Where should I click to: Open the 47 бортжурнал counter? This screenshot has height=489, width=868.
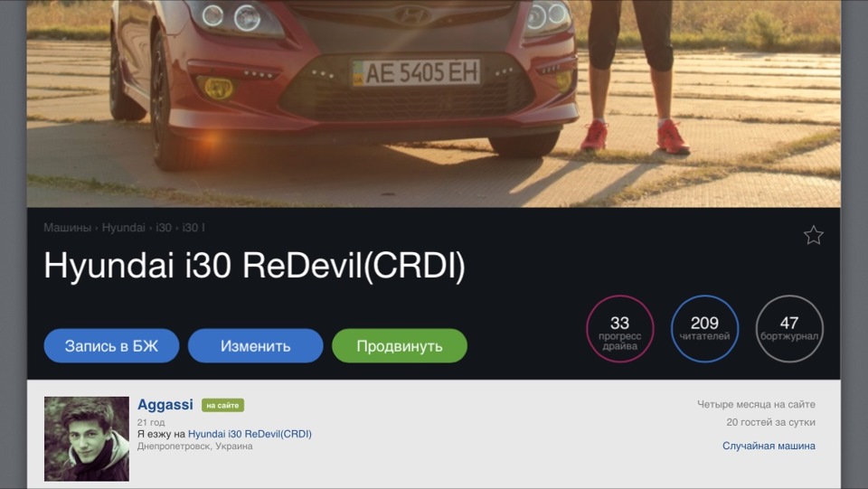click(789, 329)
